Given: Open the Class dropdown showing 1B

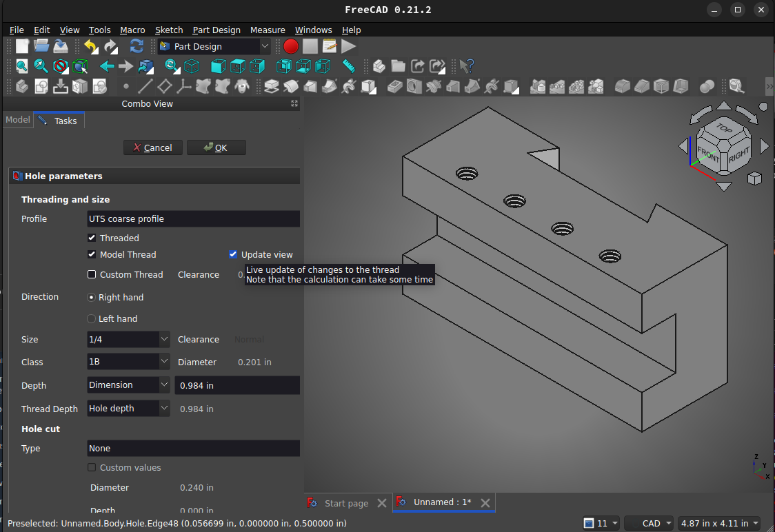Looking at the screenshot, I should click(128, 362).
